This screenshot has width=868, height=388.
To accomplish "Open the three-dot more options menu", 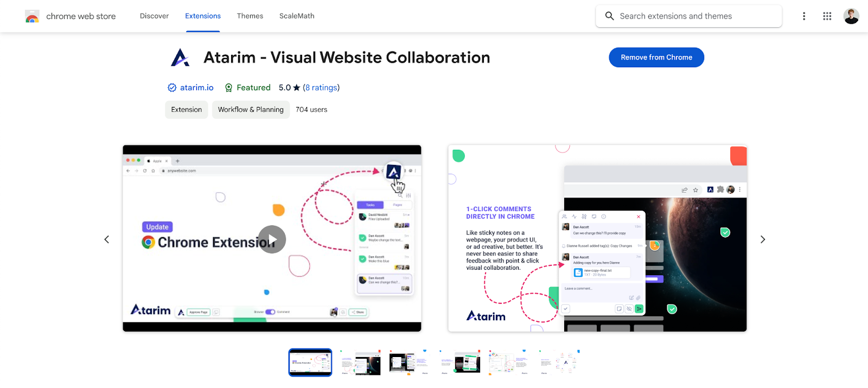I will click(804, 16).
